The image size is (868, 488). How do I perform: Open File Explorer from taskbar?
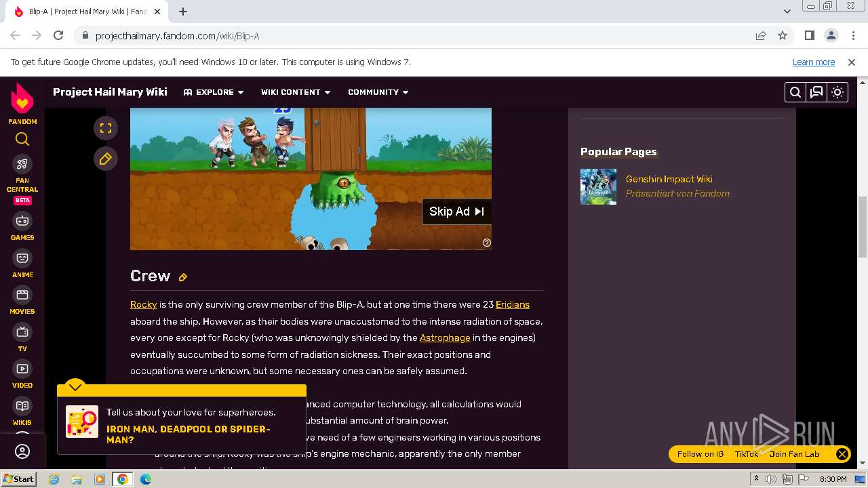click(77, 479)
